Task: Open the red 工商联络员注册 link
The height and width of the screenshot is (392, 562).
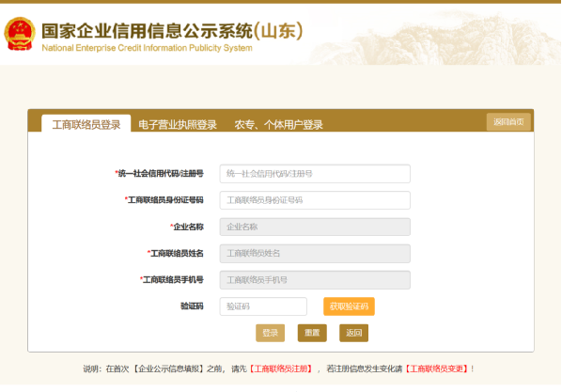Action: [281, 368]
